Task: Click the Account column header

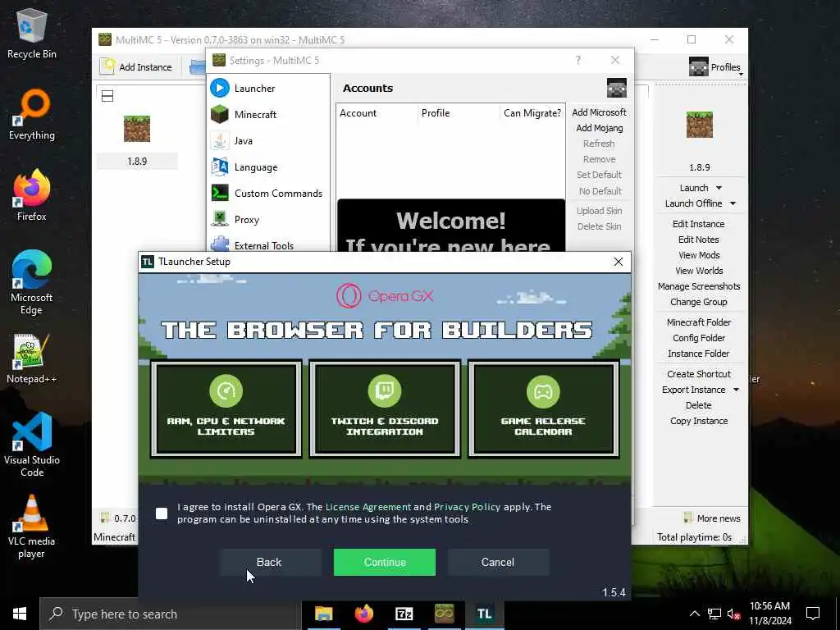Action: coord(377,113)
